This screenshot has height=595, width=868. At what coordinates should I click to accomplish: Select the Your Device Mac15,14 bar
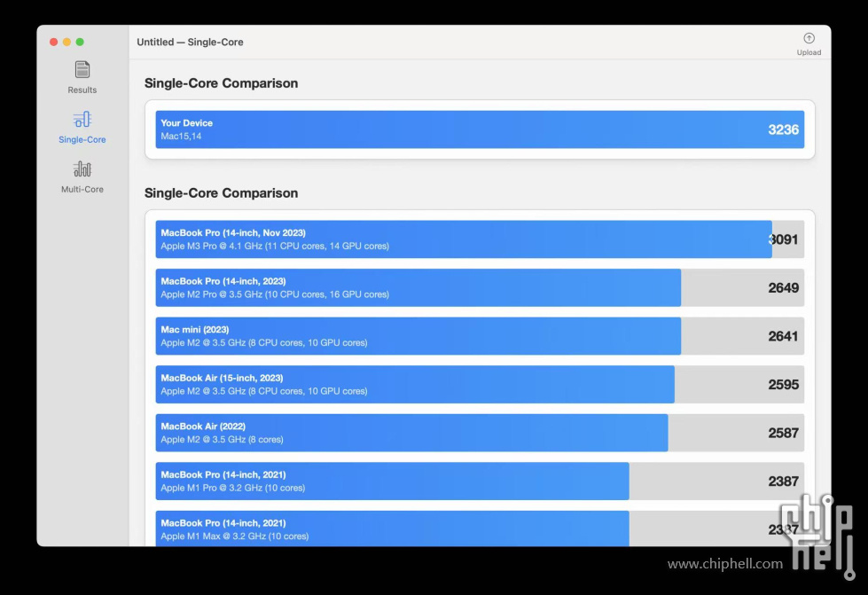tap(480, 129)
